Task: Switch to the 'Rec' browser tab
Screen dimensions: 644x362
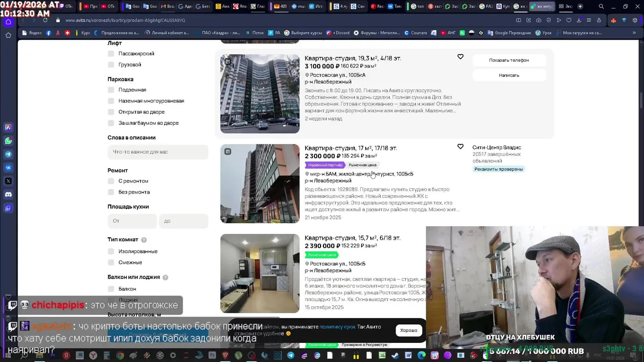Action: coord(377,7)
